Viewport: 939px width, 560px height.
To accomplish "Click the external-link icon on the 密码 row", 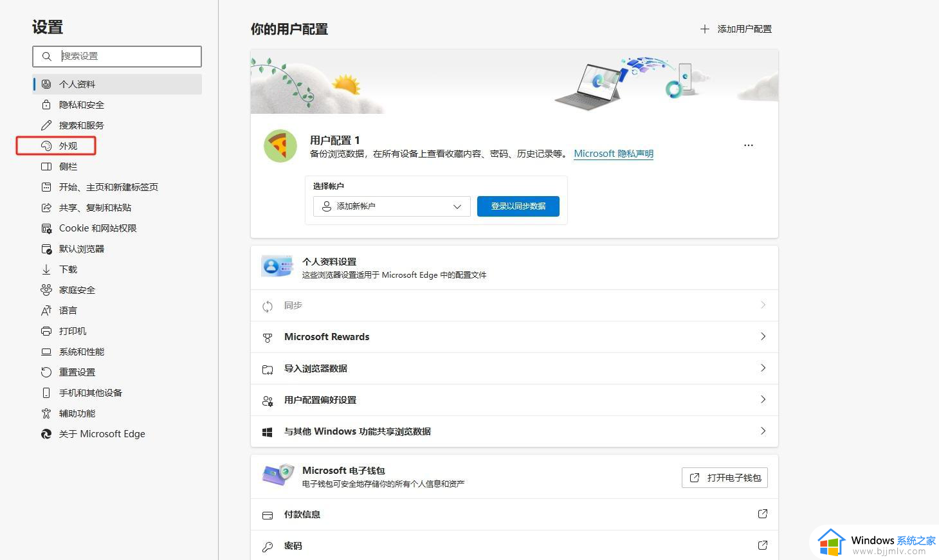I will [x=763, y=545].
